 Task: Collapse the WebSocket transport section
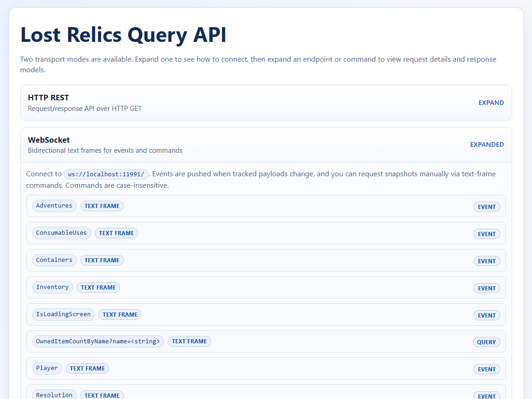point(487,145)
